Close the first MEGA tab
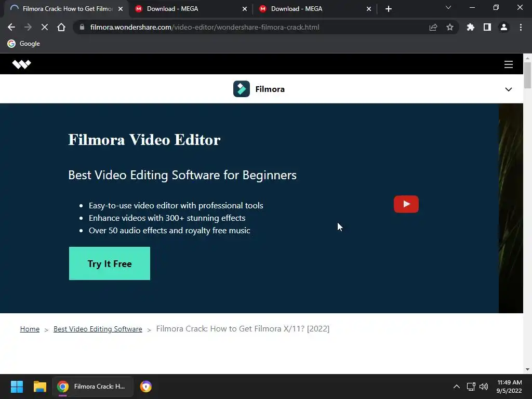532x399 pixels. click(245, 9)
